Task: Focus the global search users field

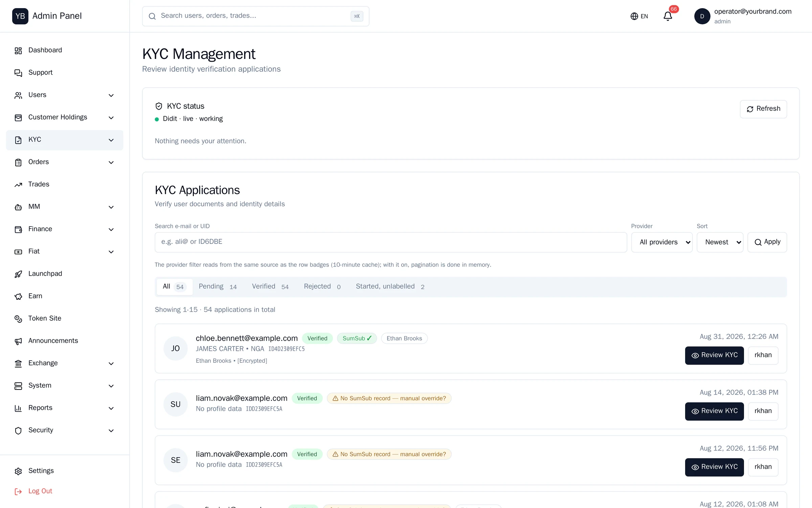Action: coord(255,16)
